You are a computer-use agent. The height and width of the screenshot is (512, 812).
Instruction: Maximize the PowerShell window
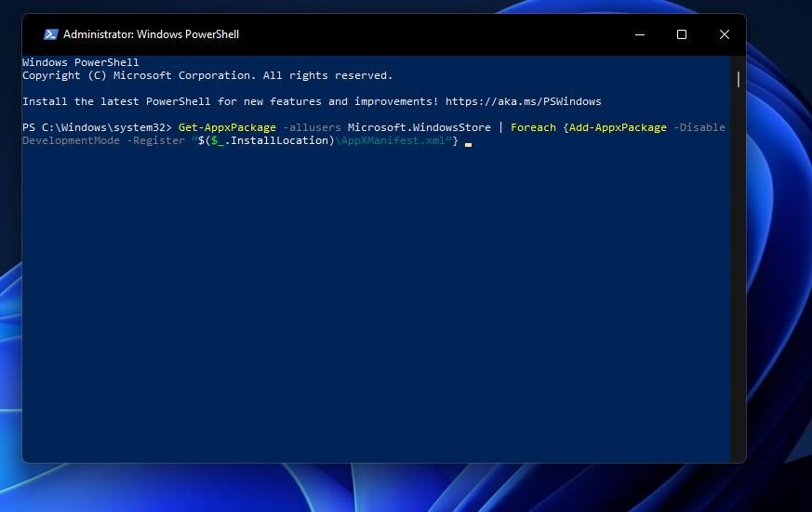pyautogui.click(x=682, y=34)
